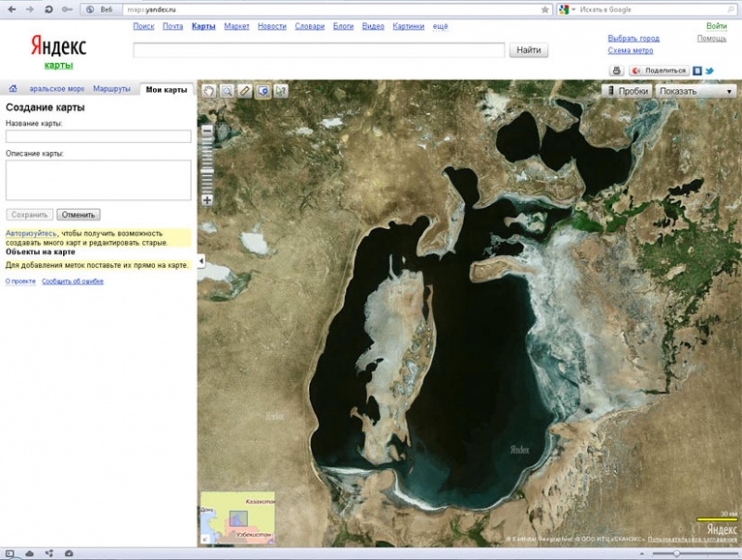This screenshot has height=560, width=742.
Task: Zoom in with the plus button
Action: tap(207, 200)
